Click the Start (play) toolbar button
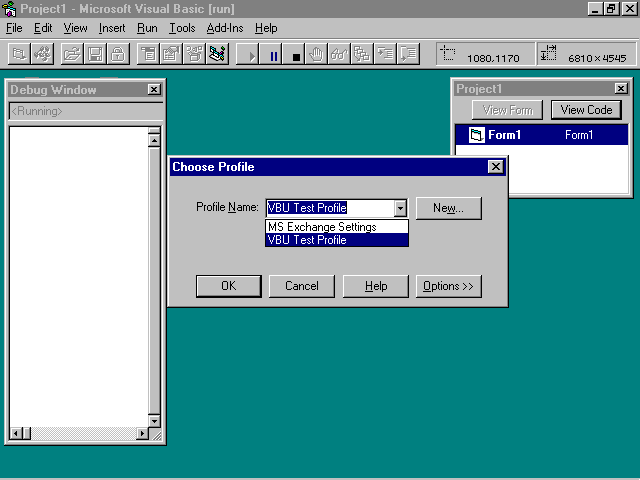This screenshot has height=480, width=640. pyautogui.click(x=252, y=55)
